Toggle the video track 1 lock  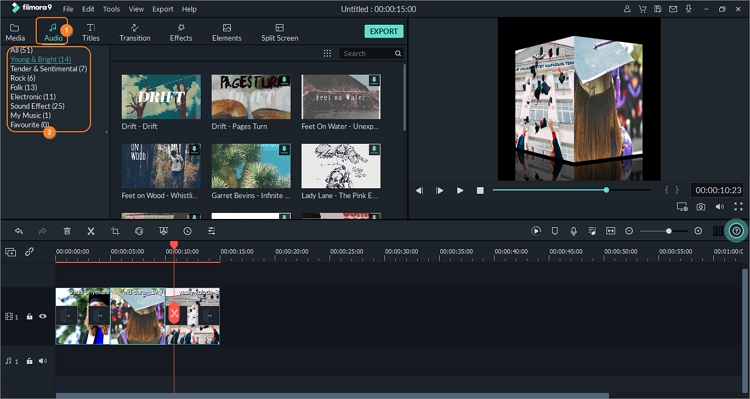pyautogui.click(x=30, y=316)
